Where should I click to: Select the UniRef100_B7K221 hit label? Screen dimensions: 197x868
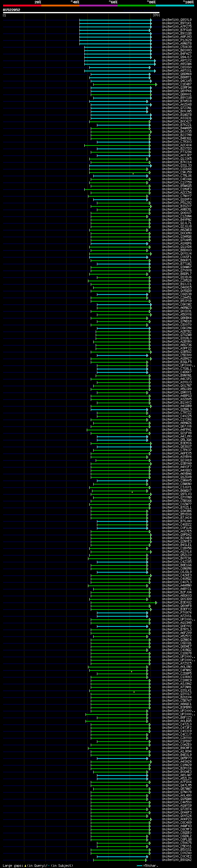tap(177, 125)
